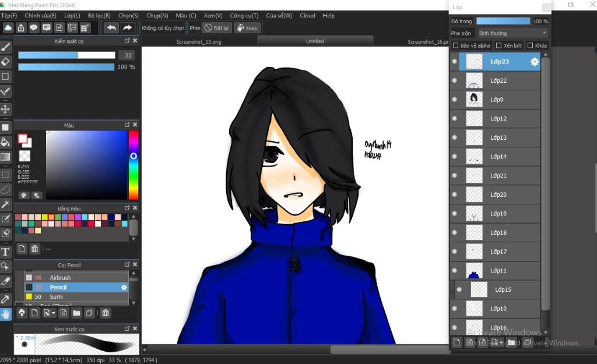Open Lớp23 layer settings gear

coord(535,62)
